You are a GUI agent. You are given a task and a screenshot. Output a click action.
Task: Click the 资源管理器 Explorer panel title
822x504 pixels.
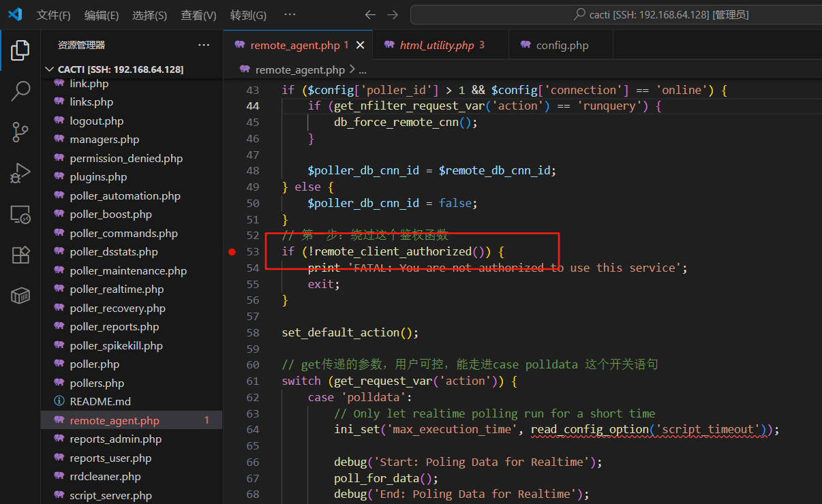point(81,45)
